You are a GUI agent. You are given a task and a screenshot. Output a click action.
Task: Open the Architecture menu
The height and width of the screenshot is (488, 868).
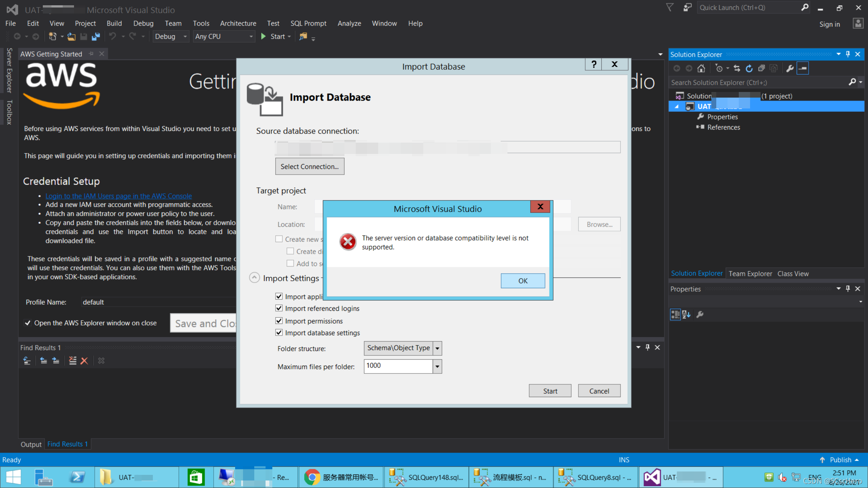[x=238, y=23]
